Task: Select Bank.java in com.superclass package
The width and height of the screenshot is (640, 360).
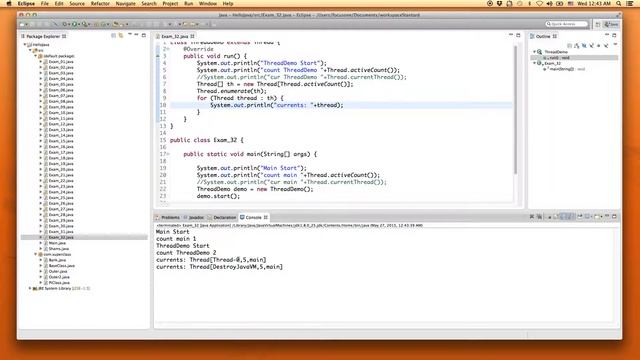Action: (57, 260)
